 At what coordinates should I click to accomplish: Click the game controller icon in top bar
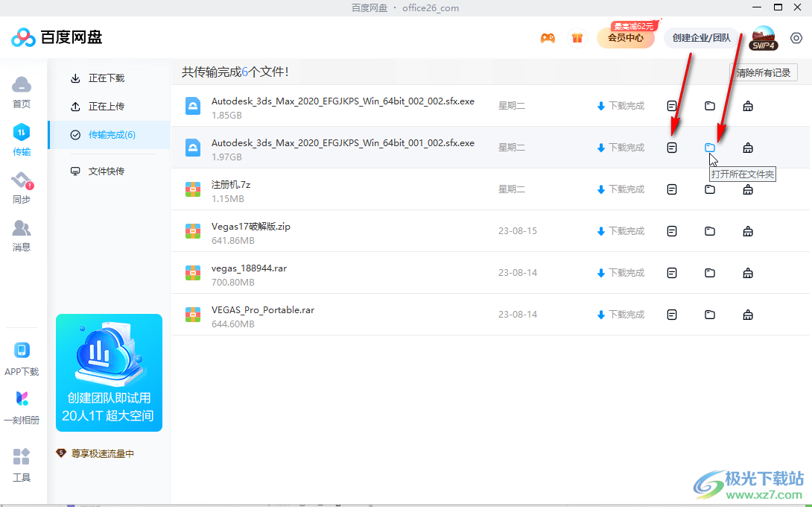coord(548,37)
